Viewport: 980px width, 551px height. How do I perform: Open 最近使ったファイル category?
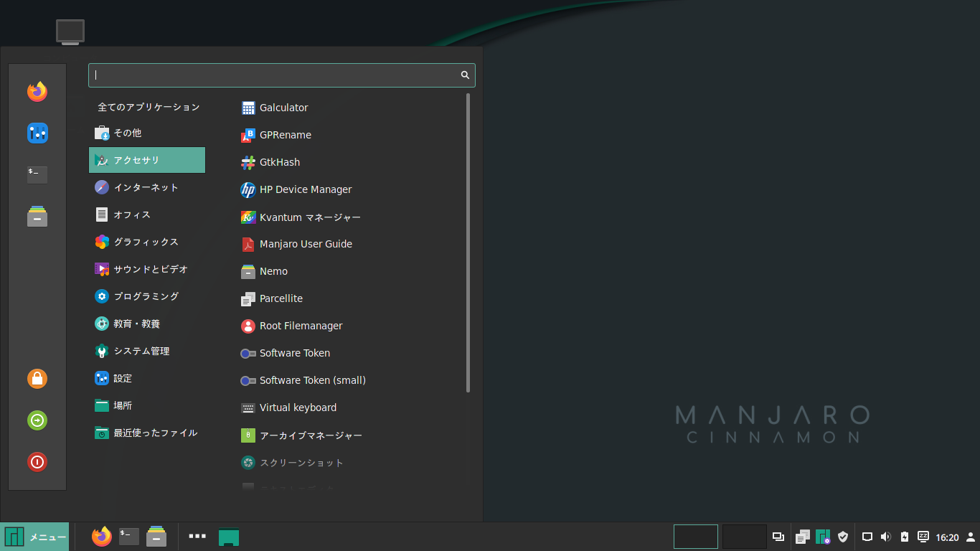pos(147,433)
